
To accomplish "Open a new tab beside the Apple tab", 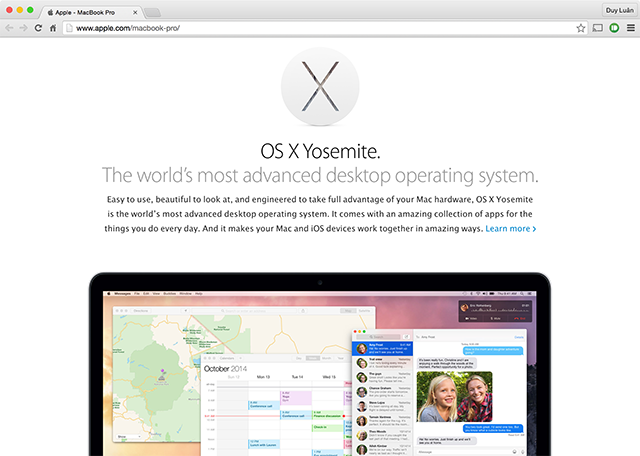I will pyautogui.click(x=153, y=10).
